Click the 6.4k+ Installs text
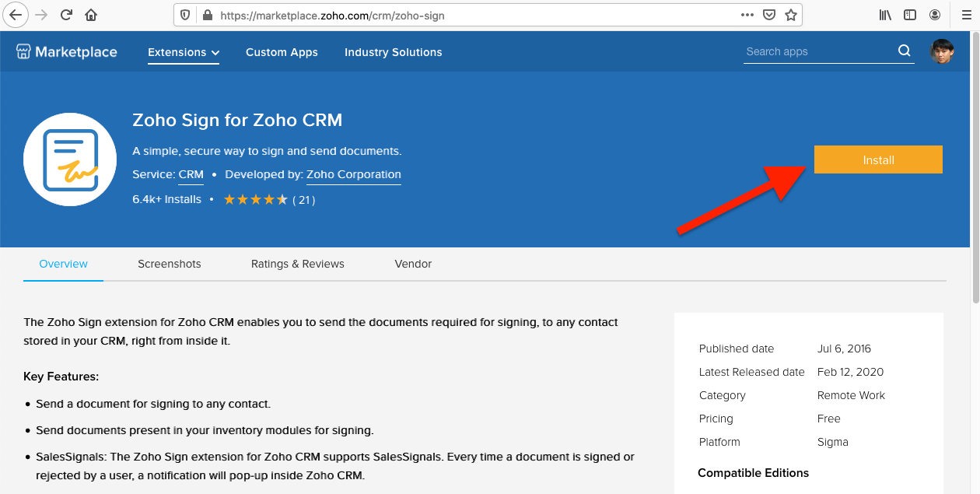This screenshot has height=494, width=980. pyautogui.click(x=167, y=200)
